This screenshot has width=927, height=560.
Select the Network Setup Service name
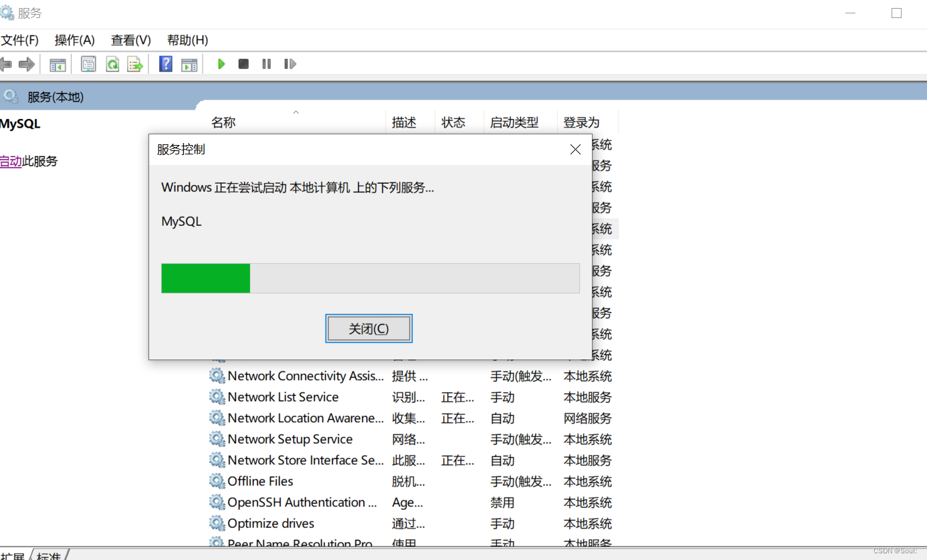(290, 439)
